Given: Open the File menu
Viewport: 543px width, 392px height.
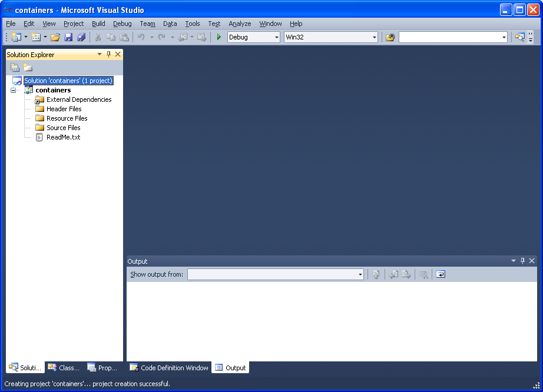Looking at the screenshot, I should [x=11, y=24].
